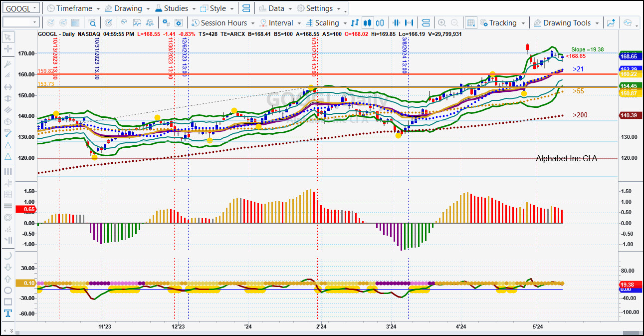Click the 3/8/2024 vertical date marker
This screenshot has height=336, width=644.
405,55
